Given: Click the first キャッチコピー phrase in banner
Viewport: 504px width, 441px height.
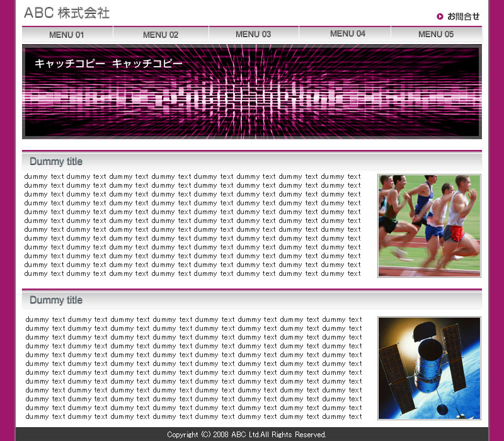Looking at the screenshot, I should tap(69, 64).
